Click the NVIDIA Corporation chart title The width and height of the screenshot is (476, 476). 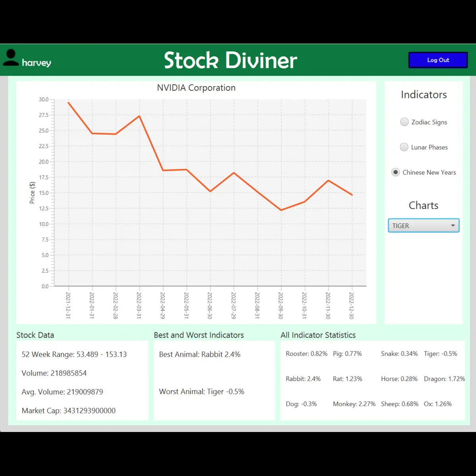(x=196, y=88)
